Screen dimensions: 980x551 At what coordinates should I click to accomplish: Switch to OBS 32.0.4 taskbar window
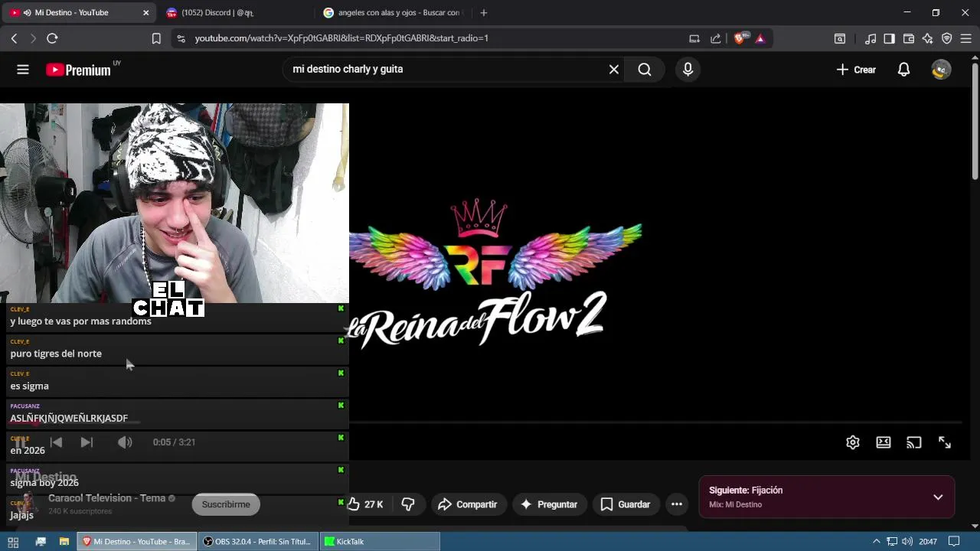tap(257, 542)
